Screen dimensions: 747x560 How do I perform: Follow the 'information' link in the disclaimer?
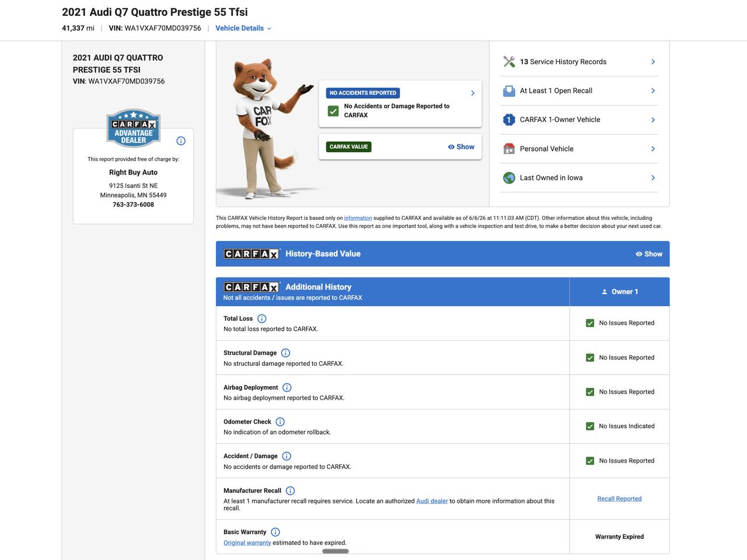coord(358,218)
